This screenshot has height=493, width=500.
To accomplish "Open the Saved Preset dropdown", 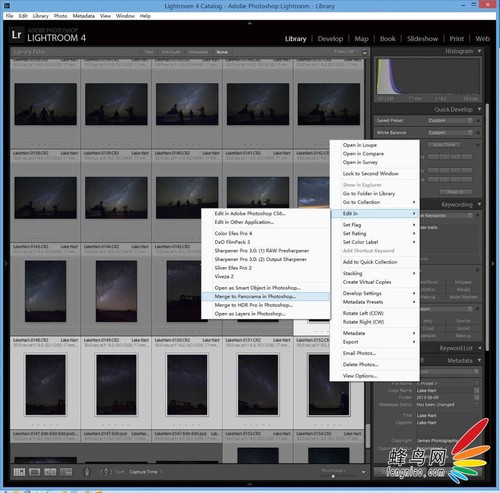I will coord(450,120).
